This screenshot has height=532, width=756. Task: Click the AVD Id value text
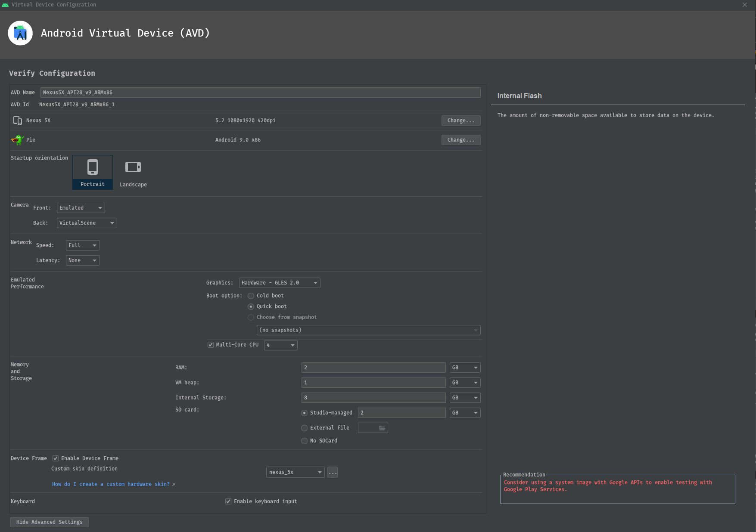pos(77,105)
